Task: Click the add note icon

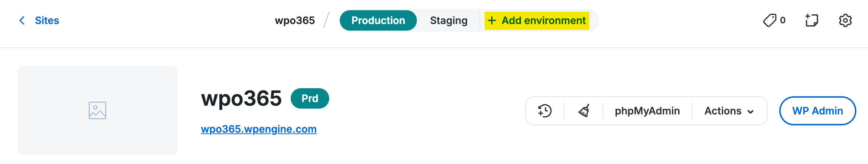Action: [812, 20]
